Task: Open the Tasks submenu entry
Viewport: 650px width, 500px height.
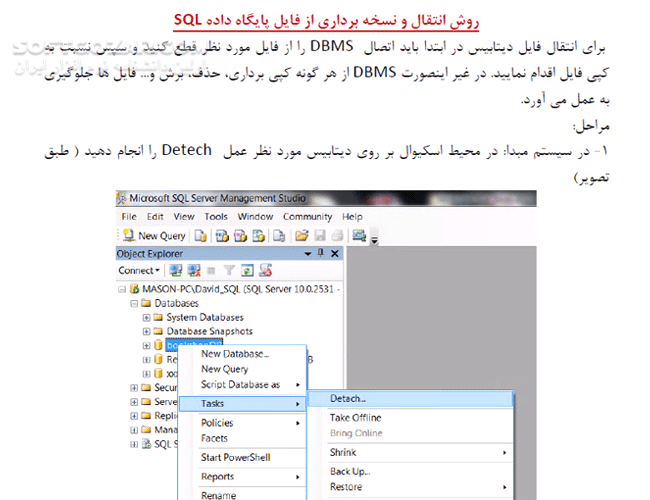Action: 243,403
